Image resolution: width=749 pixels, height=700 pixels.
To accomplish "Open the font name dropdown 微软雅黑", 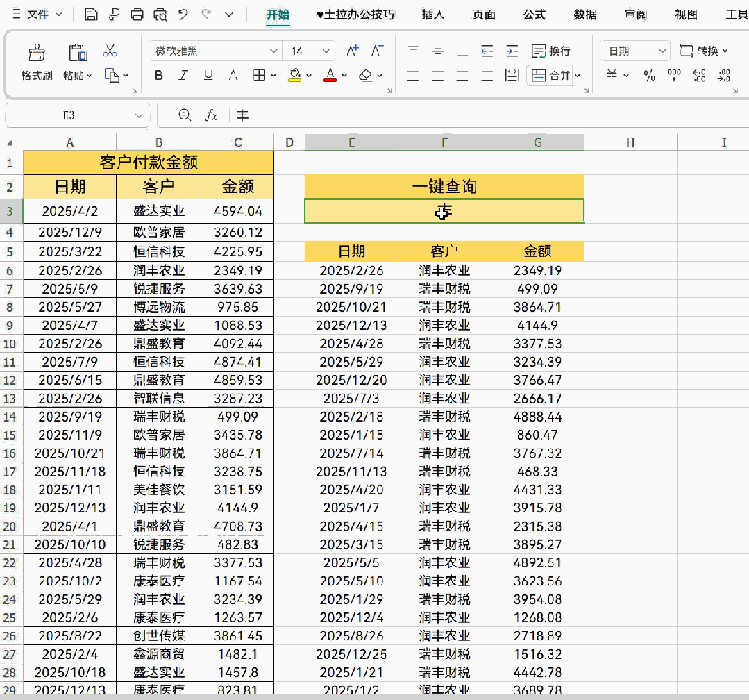I will coord(214,51).
